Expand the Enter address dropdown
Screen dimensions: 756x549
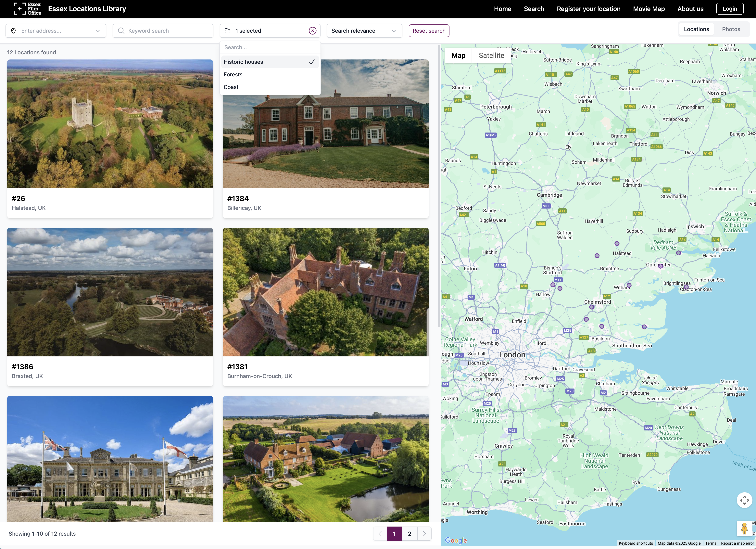click(x=97, y=31)
